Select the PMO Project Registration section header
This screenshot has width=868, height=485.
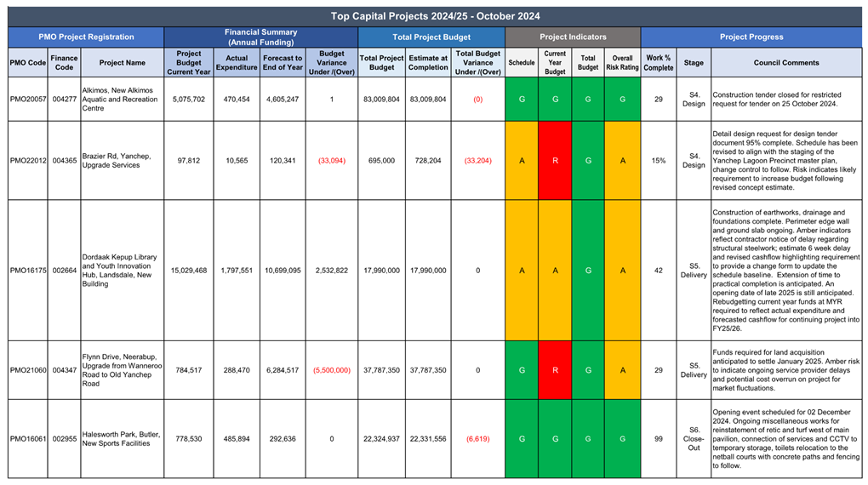pyautogui.click(x=86, y=37)
